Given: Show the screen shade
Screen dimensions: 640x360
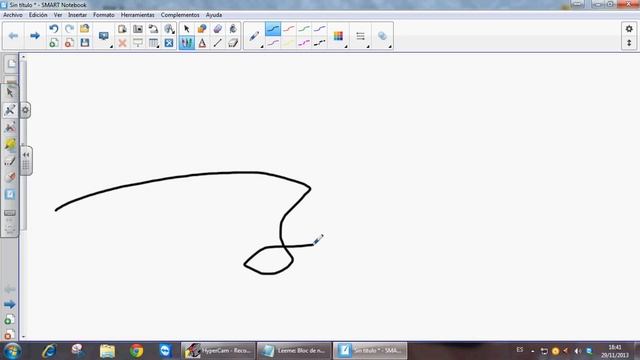Looking at the screenshot, I should click(138, 43).
